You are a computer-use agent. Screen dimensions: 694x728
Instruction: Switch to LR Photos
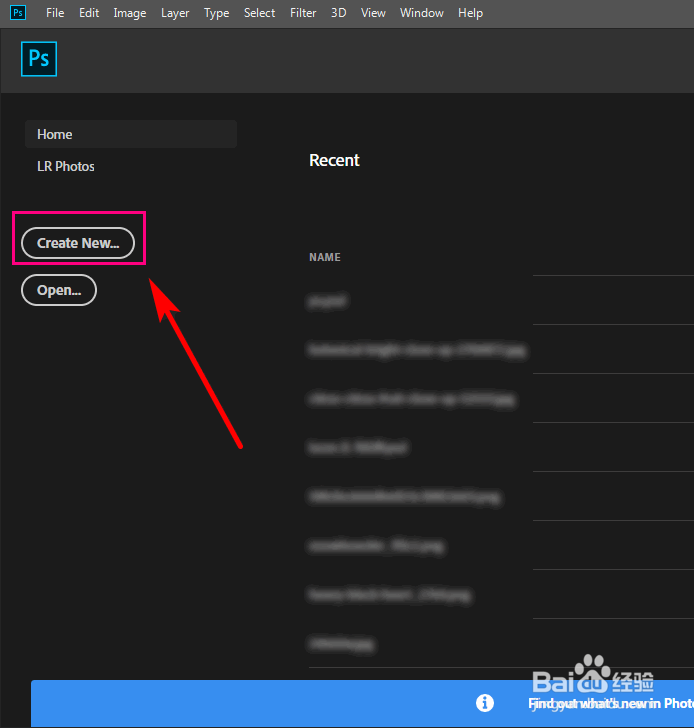click(65, 166)
